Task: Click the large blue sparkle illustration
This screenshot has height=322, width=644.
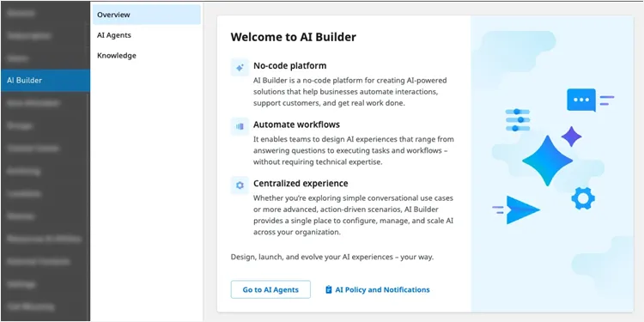Action: (547, 161)
